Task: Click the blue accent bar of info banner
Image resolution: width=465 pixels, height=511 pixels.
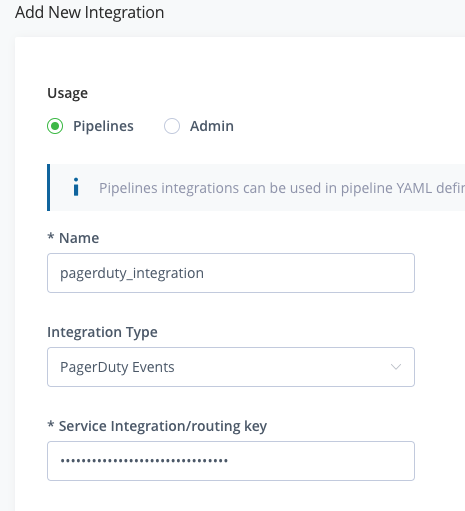Action: [49, 187]
